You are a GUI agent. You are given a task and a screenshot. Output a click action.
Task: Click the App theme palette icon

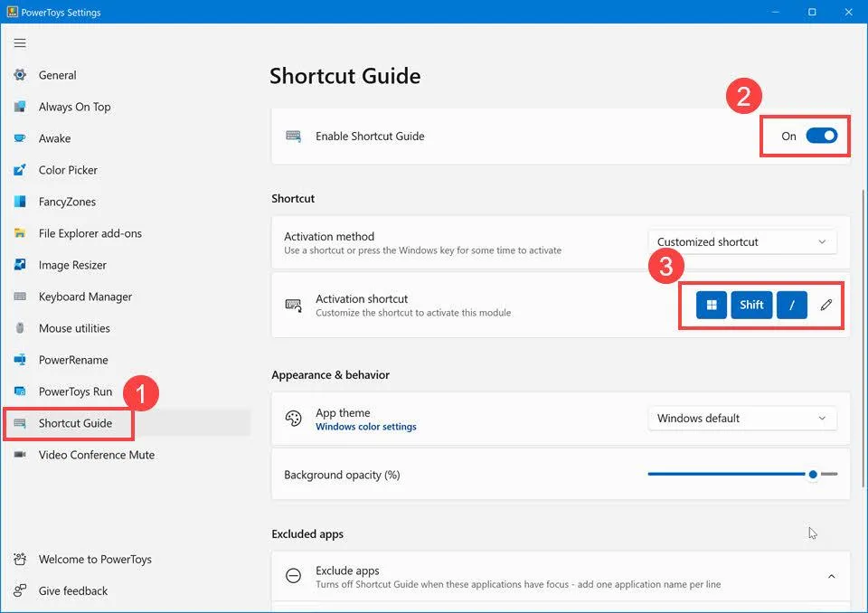(293, 419)
